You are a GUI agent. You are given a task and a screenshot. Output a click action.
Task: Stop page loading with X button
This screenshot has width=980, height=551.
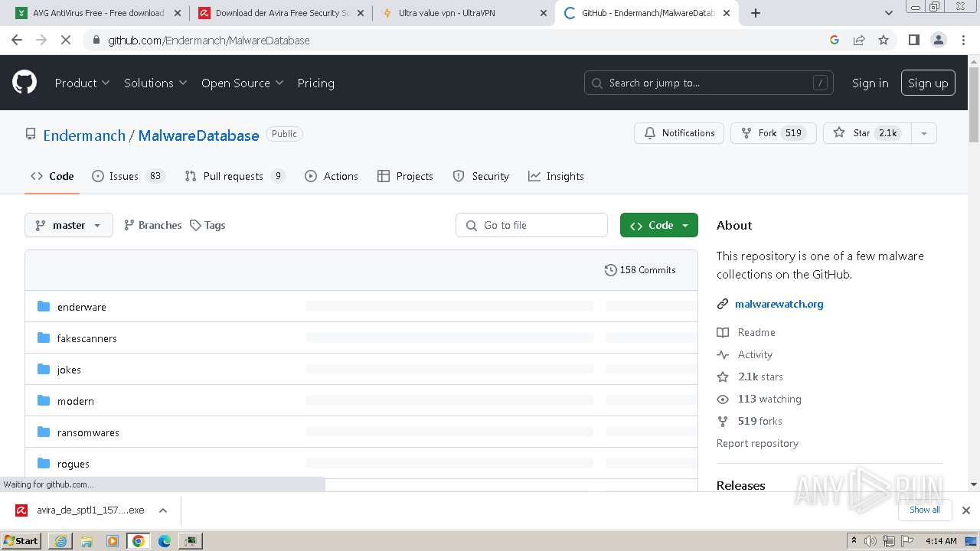click(66, 40)
